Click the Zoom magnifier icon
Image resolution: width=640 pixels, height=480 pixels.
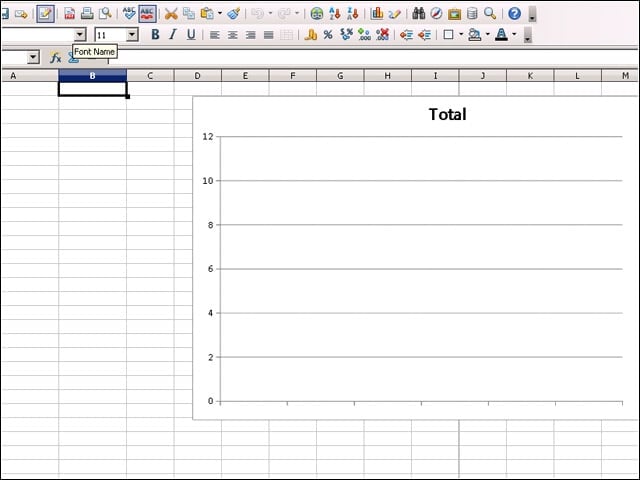[490, 14]
